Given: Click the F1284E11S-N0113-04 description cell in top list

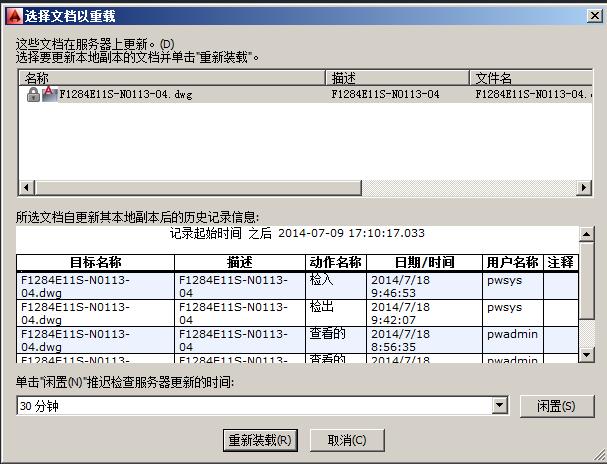Looking at the screenshot, I should click(385, 94).
